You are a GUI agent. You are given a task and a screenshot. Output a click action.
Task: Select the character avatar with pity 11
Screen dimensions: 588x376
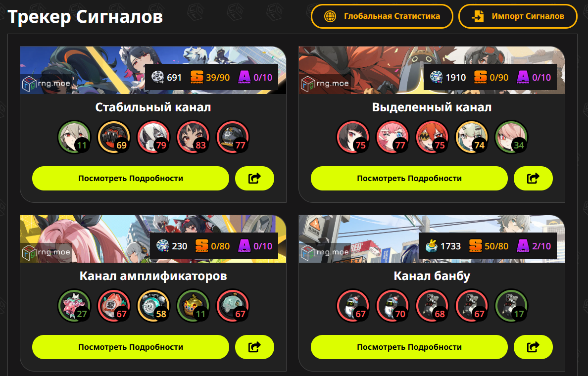click(74, 137)
